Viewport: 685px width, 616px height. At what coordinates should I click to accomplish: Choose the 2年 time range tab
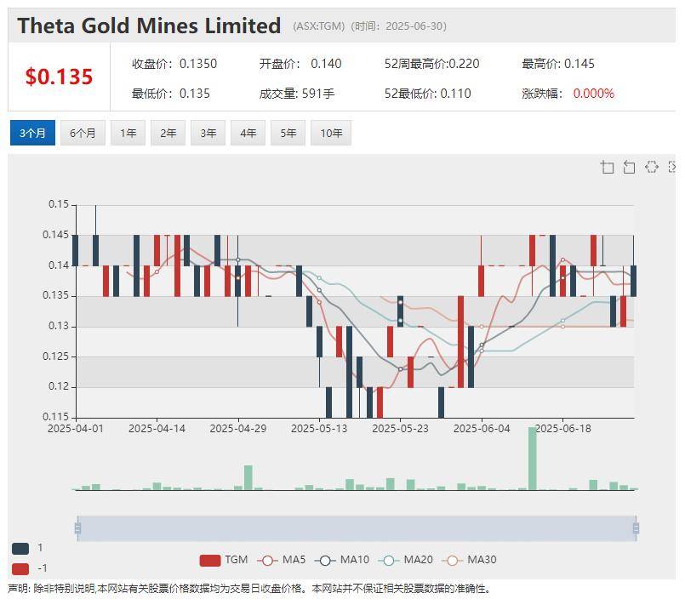pos(168,133)
